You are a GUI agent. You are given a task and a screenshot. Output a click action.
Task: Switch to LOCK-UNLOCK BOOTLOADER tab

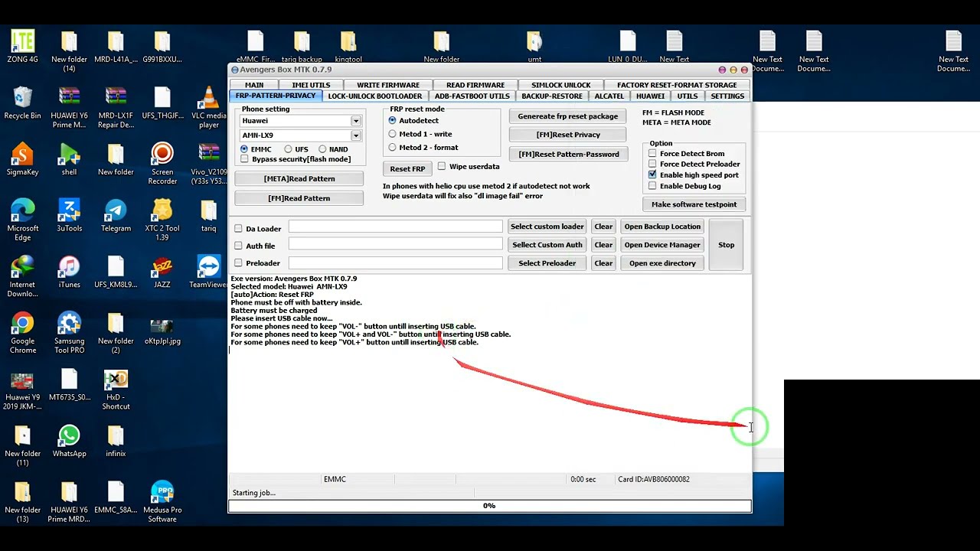point(374,96)
